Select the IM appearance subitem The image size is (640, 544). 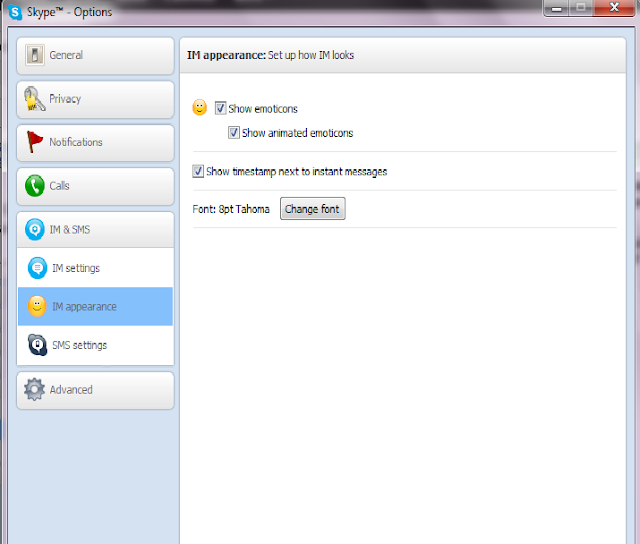95,306
